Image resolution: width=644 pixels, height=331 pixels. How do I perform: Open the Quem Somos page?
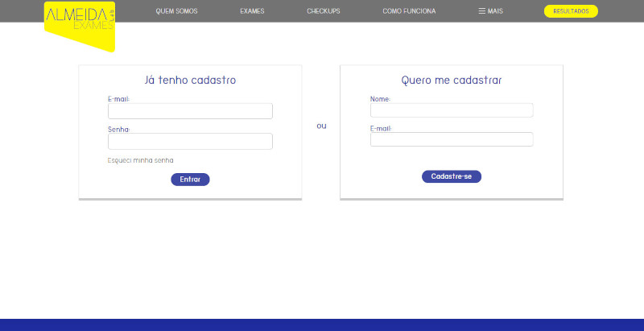pyautogui.click(x=176, y=11)
